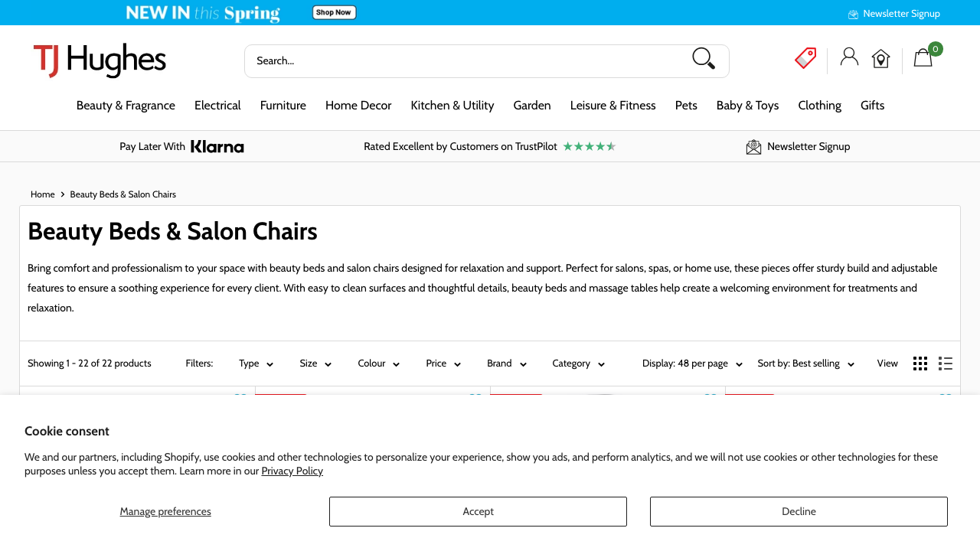Click newsletter envelope icon in info bar
This screenshot has height=551, width=980.
pyautogui.click(x=753, y=147)
